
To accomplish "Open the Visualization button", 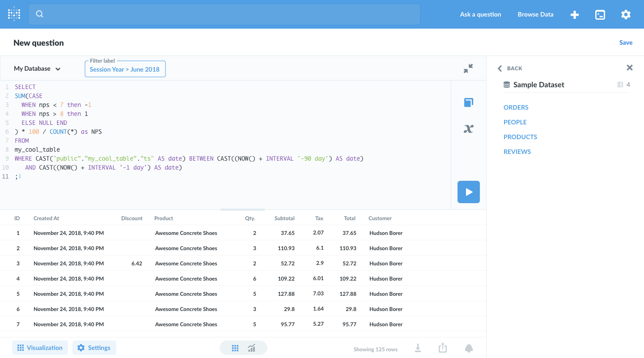I will (x=40, y=348).
